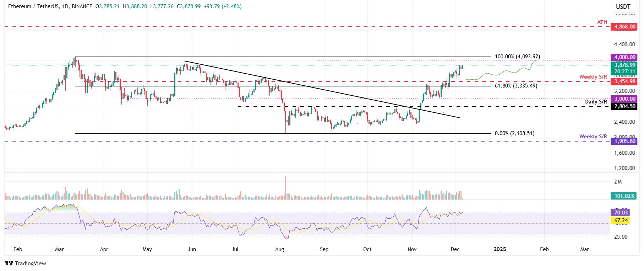
Task: Click the 4,400.00 price axis label
Action: coord(624,44)
